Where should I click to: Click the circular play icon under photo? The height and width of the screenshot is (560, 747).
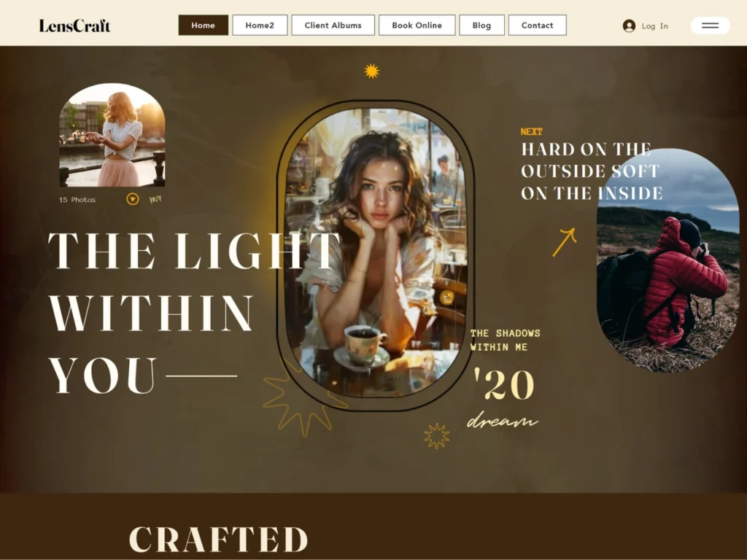pos(133,199)
